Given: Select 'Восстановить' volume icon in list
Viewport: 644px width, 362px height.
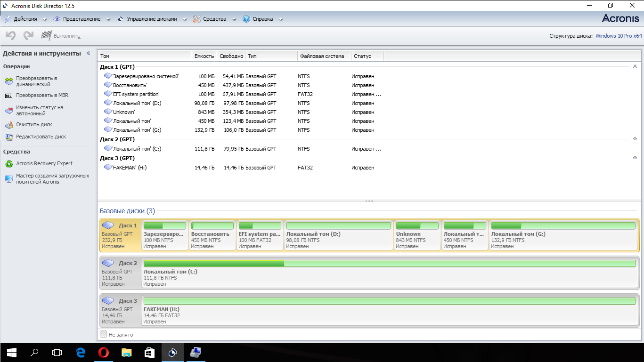Looking at the screenshot, I should [107, 85].
